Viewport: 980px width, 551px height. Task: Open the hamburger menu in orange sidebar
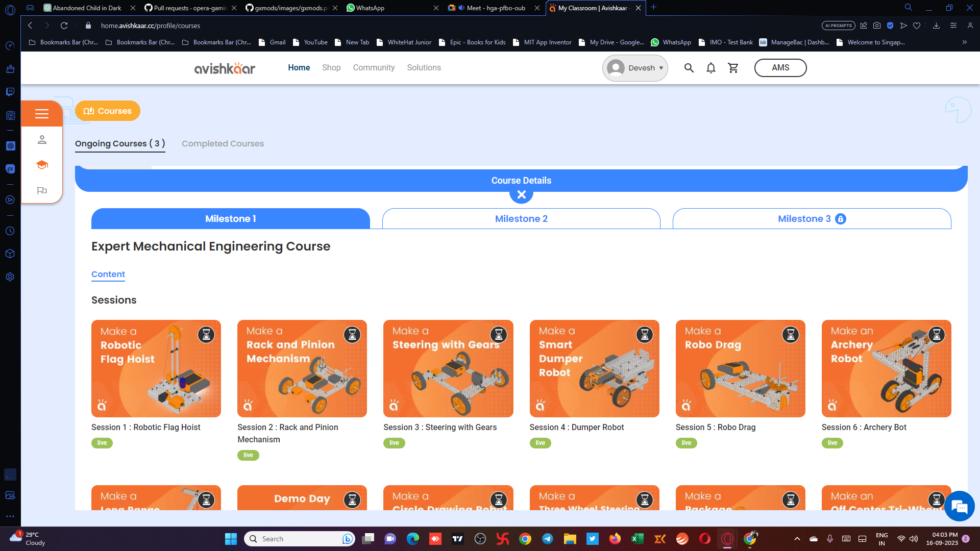(x=42, y=114)
